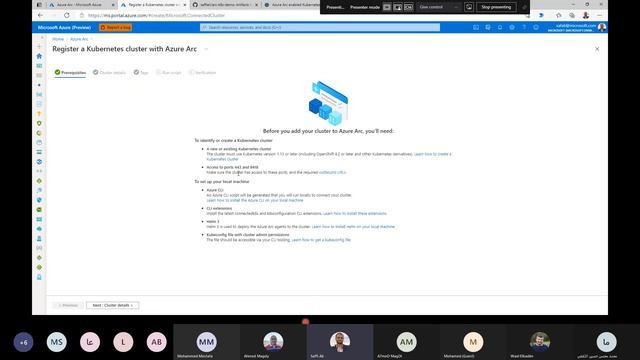Select the Cluster details wizard tab
This screenshot has height=360, width=640.
coord(109,73)
